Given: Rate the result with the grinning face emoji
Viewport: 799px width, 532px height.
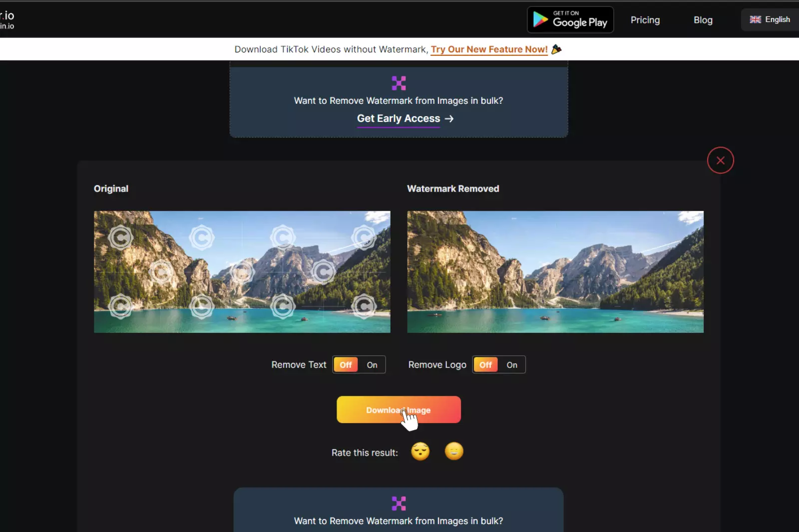Looking at the screenshot, I should (454, 451).
